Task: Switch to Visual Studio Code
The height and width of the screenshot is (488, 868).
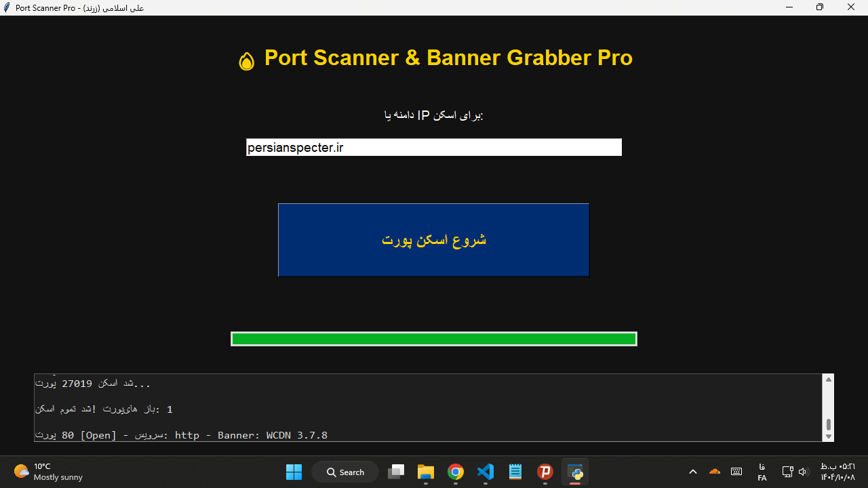Action: (x=486, y=472)
